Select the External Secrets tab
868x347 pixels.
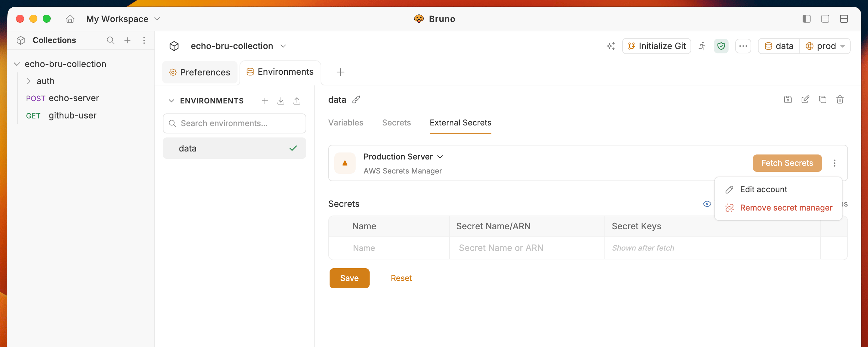coord(460,123)
